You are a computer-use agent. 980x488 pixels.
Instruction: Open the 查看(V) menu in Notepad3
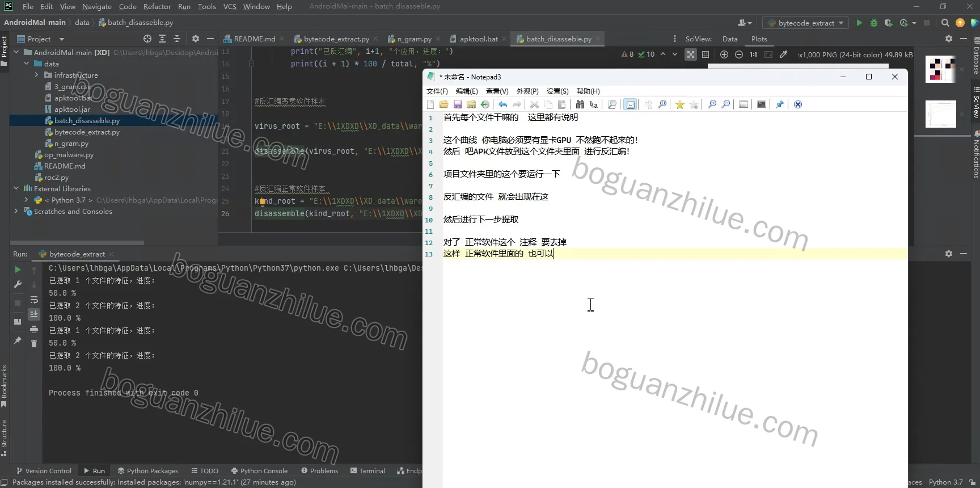[x=497, y=91]
